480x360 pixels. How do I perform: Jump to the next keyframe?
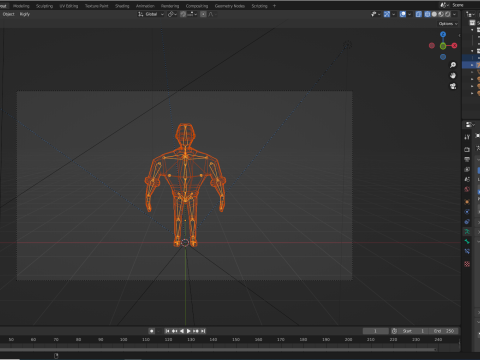click(196, 331)
